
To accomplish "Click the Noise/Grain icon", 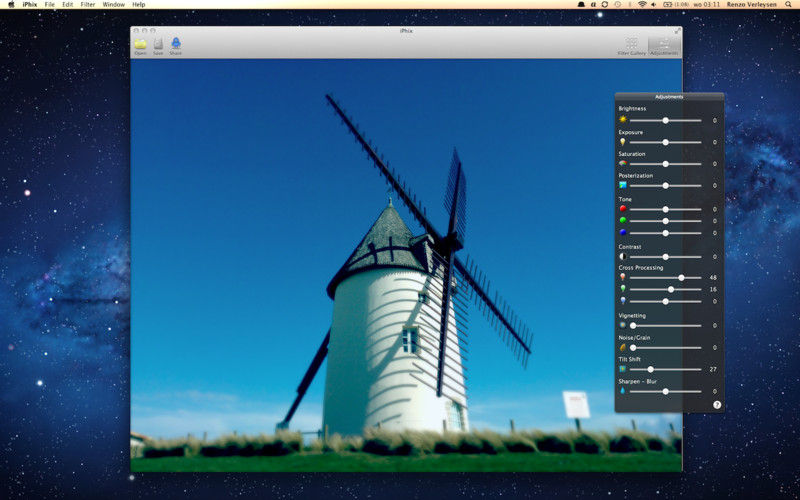I will pyautogui.click(x=622, y=347).
